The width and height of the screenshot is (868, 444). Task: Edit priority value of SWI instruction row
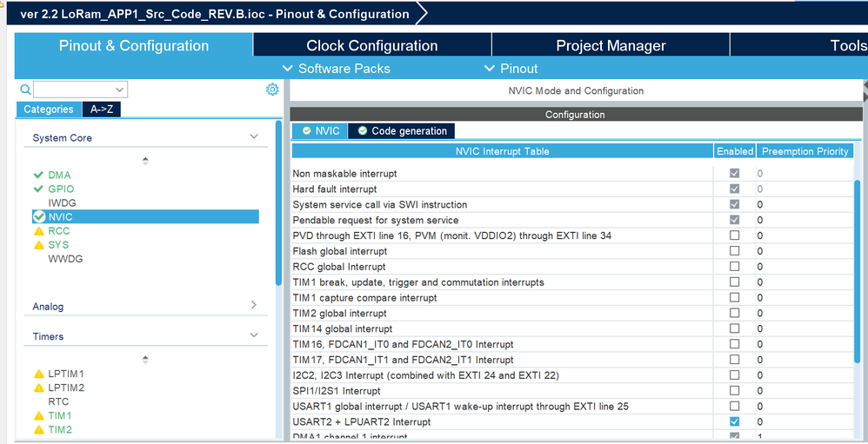coord(805,204)
